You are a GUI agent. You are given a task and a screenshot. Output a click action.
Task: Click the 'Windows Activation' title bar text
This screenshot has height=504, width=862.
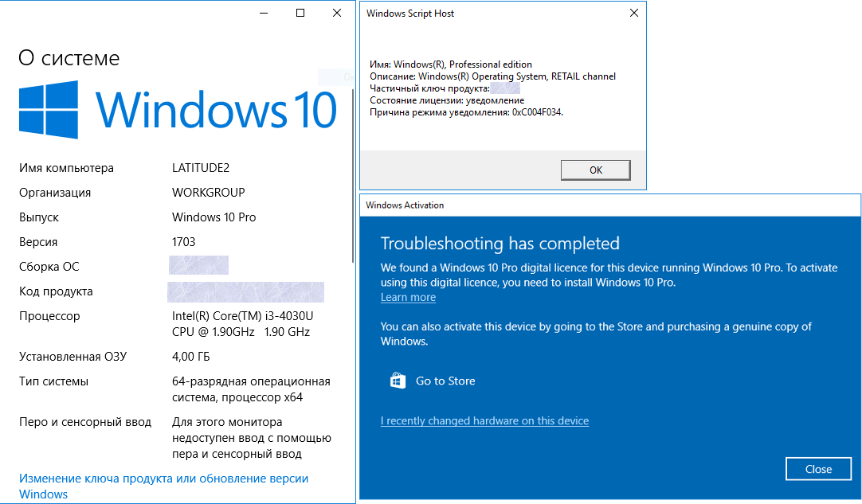405,205
